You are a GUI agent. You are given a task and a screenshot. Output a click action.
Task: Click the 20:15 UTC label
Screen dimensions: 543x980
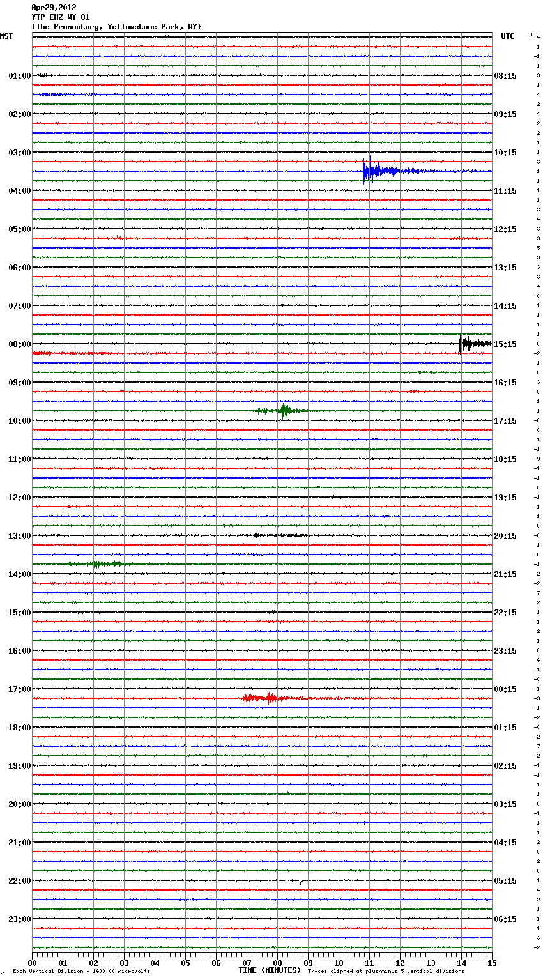point(505,536)
